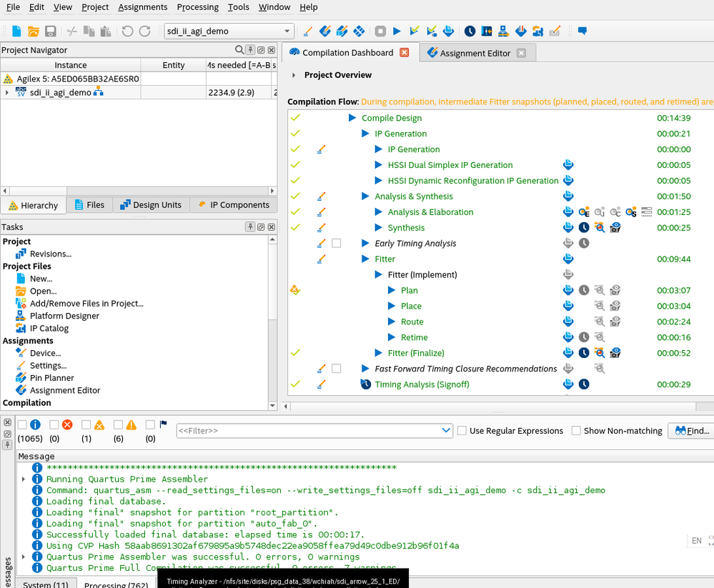This screenshot has height=588, width=714.
Task: Check the Early Timing Analysis checkbox
Action: click(x=337, y=244)
